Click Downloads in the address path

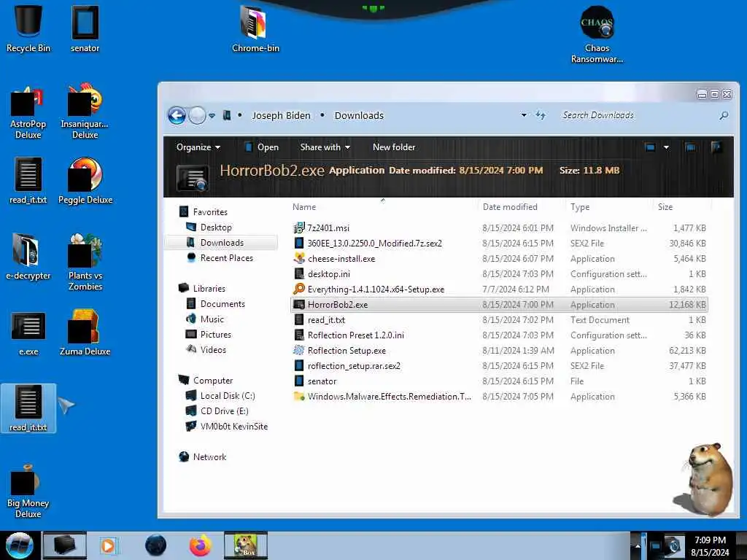tap(359, 115)
